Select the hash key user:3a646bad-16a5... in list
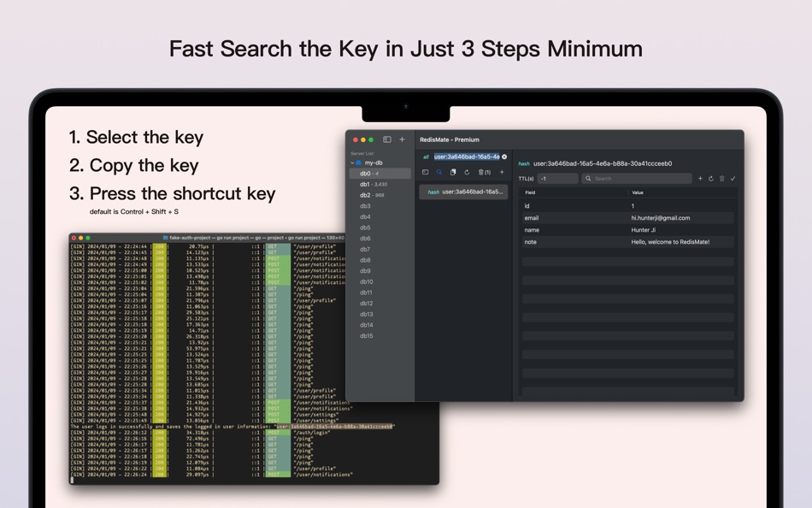The height and width of the screenshot is (508, 812). (463, 192)
